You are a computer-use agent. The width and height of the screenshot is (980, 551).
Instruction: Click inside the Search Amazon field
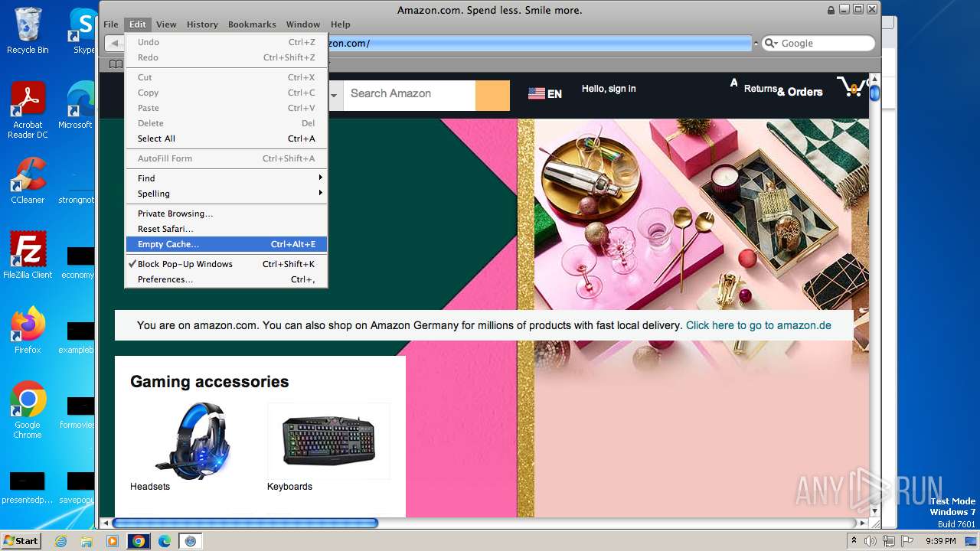(409, 96)
